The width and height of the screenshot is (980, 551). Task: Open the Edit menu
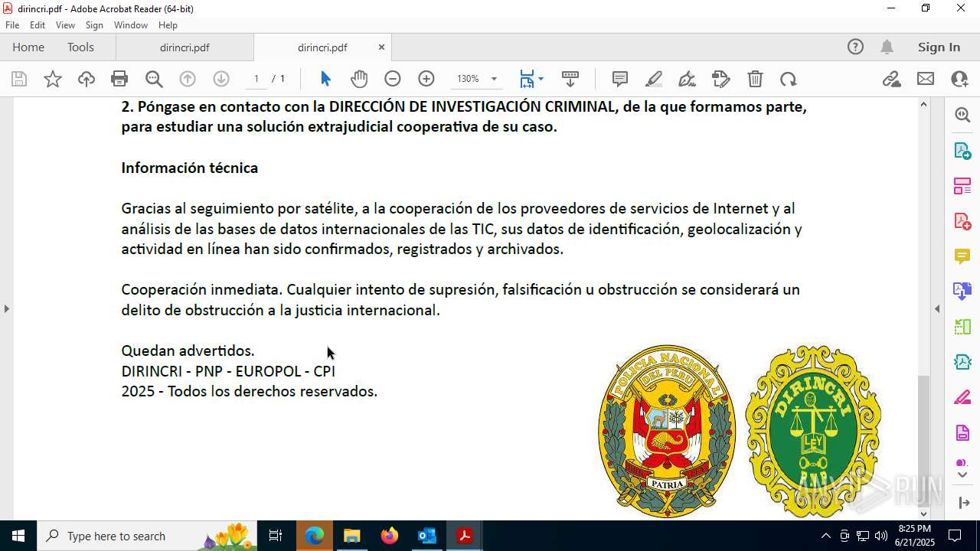coord(38,25)
